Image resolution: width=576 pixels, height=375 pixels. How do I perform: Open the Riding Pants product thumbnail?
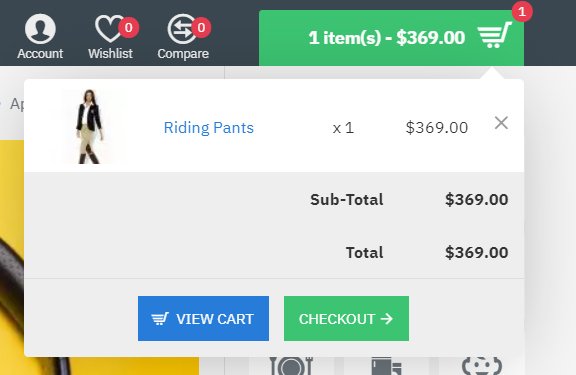tap(89, 126)
